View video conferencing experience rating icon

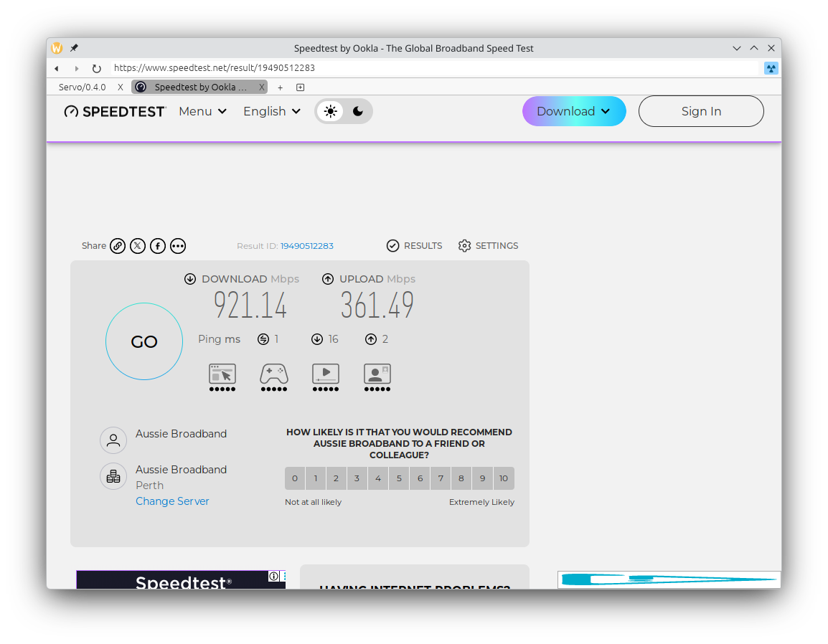point(377,377)
